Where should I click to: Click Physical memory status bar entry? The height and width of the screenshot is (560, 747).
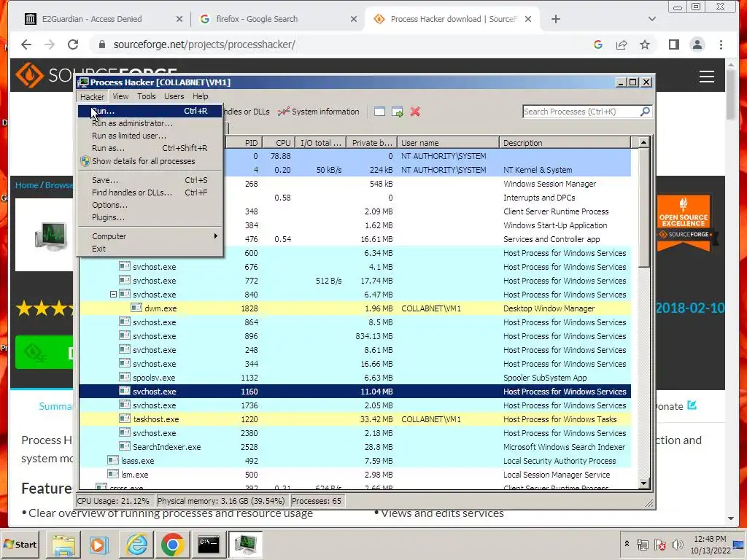pos(221,501)
